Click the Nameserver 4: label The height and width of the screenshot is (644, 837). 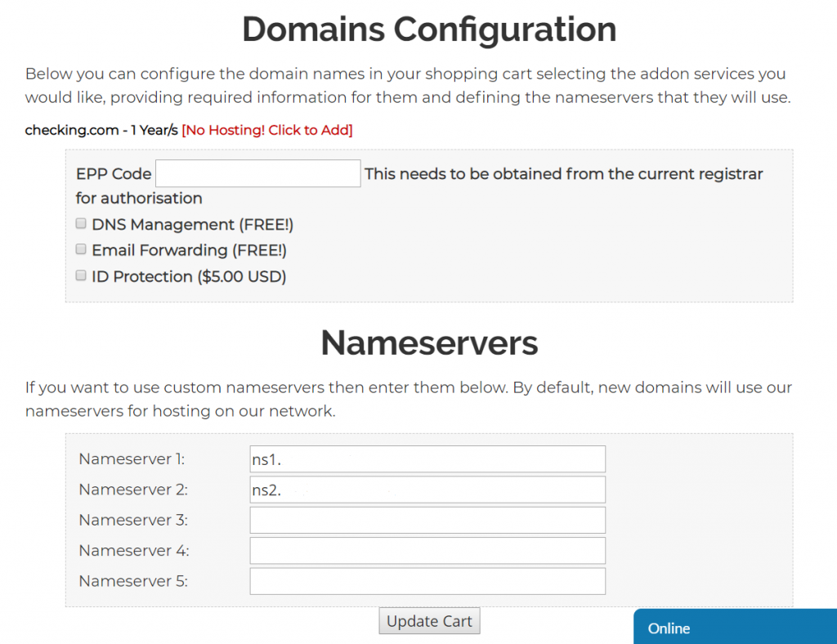pos(134,550)
